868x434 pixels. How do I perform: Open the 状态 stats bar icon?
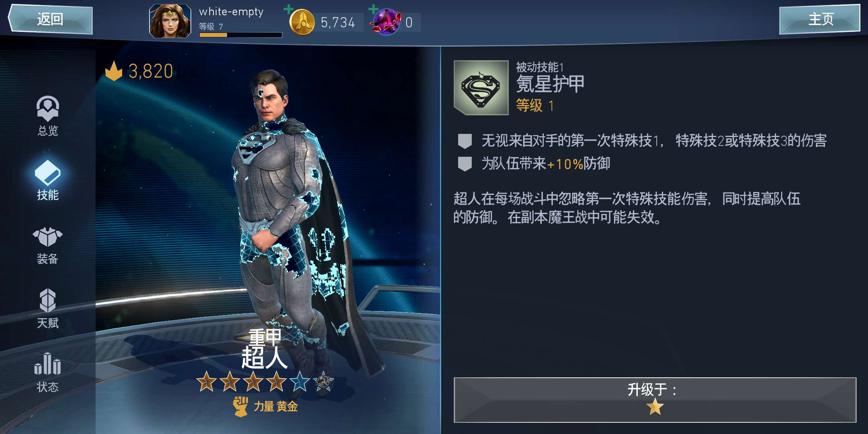click(x=47, y=363)
